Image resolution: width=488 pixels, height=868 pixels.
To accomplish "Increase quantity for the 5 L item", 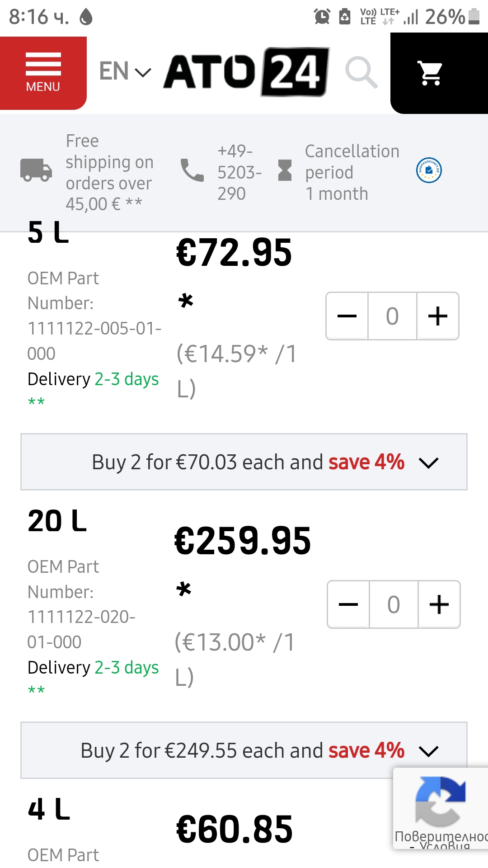I will click(x=438, y=316).
